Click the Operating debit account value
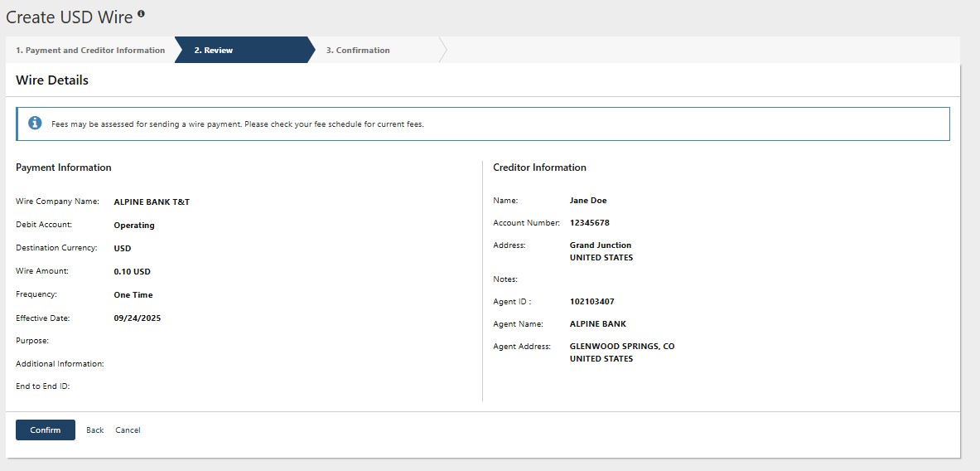The width and height of the screenshot is (980, 471). click(x=134, y=226)
